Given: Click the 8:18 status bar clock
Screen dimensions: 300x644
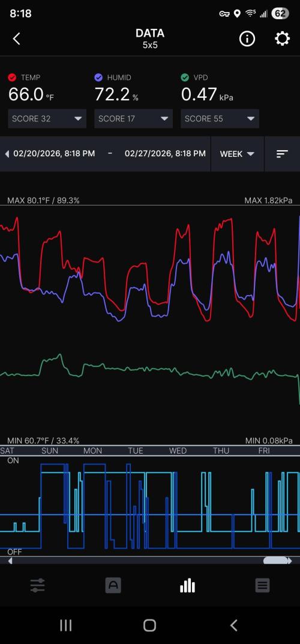Looking at the screenshot, I should click(x=20, y=14).
